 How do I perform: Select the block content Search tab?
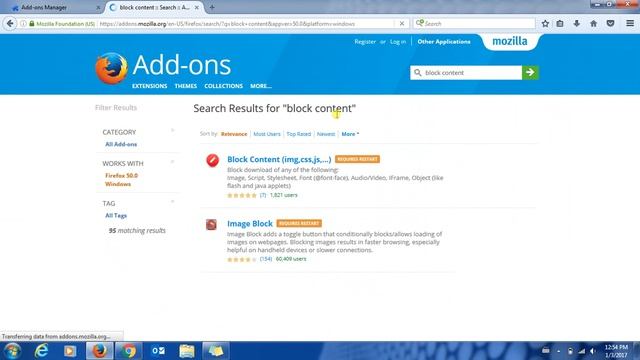tap(154, 7)
